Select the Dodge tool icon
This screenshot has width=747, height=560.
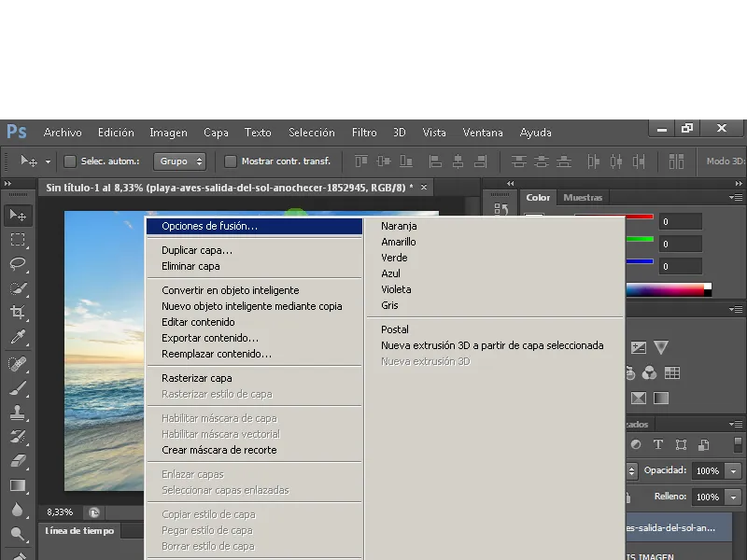[18, 534]
